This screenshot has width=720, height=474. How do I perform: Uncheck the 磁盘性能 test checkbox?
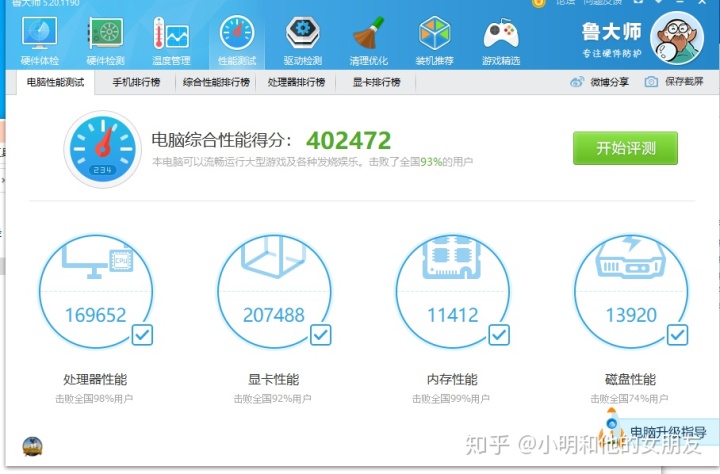[x=677, y=335]
